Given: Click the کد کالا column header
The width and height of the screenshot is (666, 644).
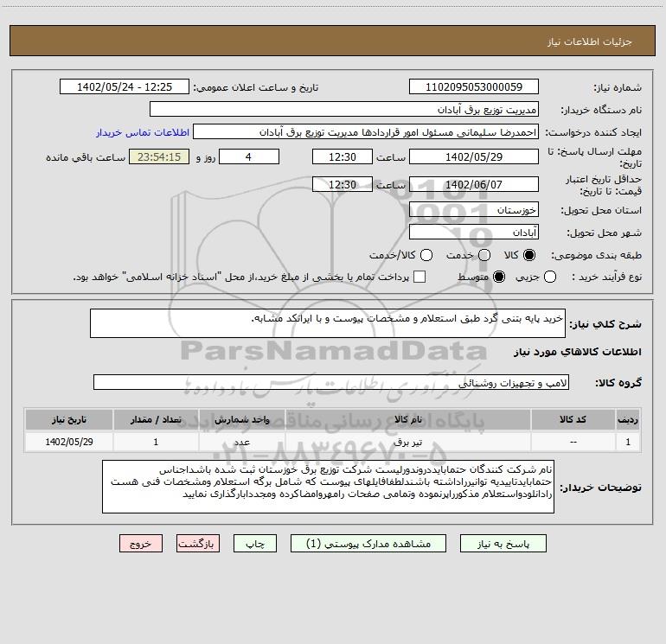Looking at the screenshot, I should (x=573, y=419).
